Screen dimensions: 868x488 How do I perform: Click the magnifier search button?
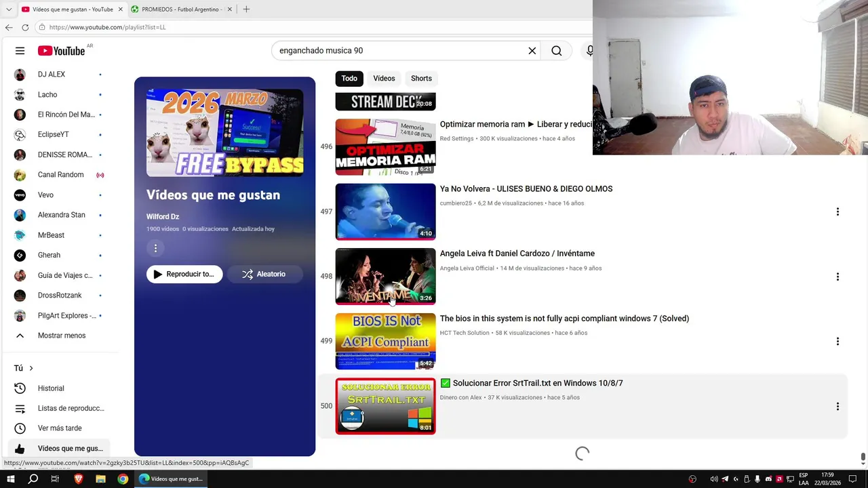557,51
